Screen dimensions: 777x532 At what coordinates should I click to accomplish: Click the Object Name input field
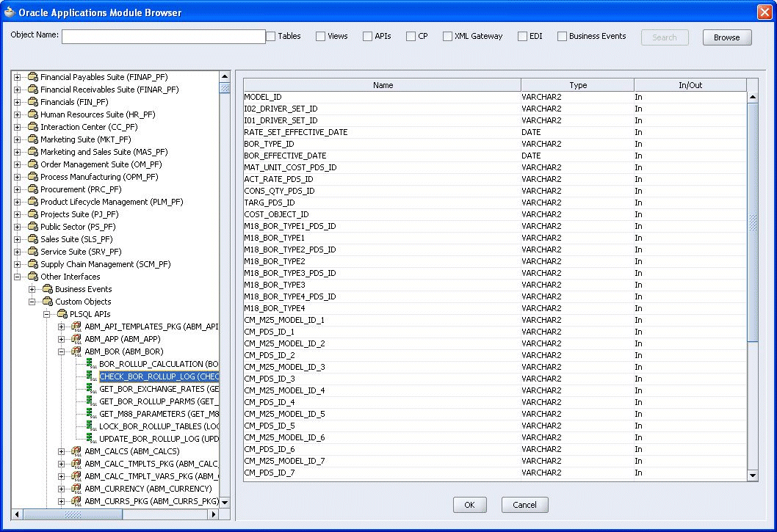point(164,37)
